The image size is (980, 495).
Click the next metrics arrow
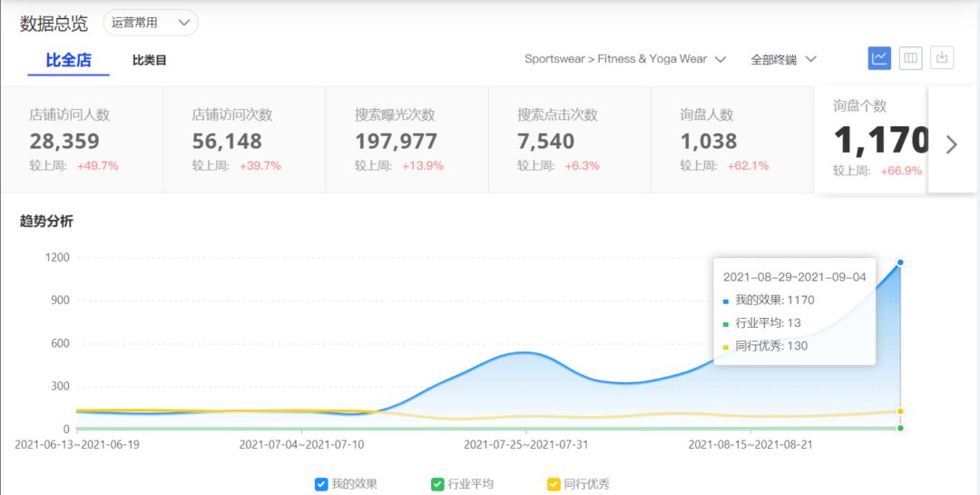(x=951, y=144)
